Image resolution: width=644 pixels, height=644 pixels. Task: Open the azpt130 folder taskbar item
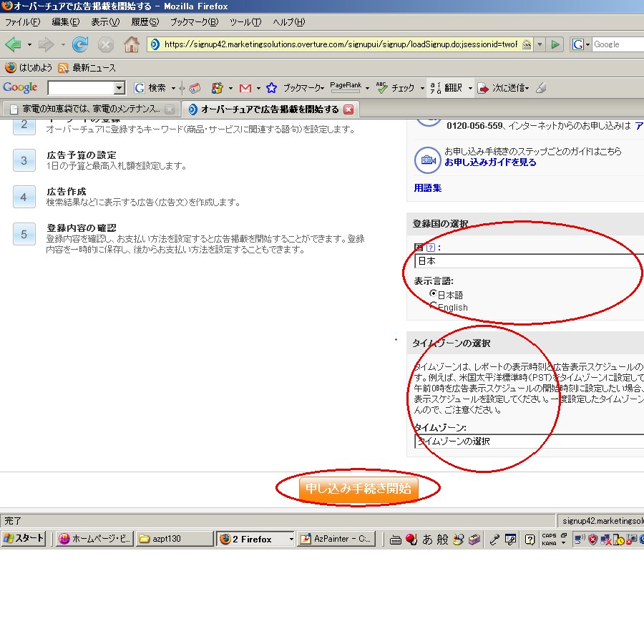(175, 538)
